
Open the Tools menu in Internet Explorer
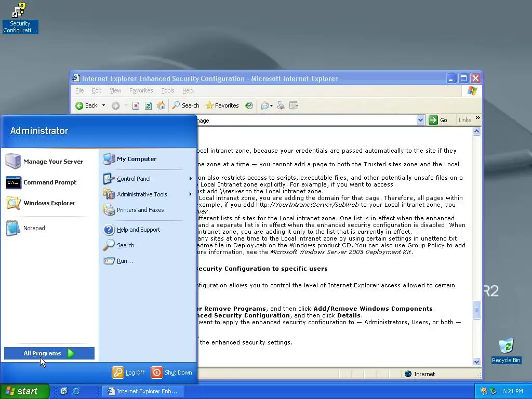168,90
